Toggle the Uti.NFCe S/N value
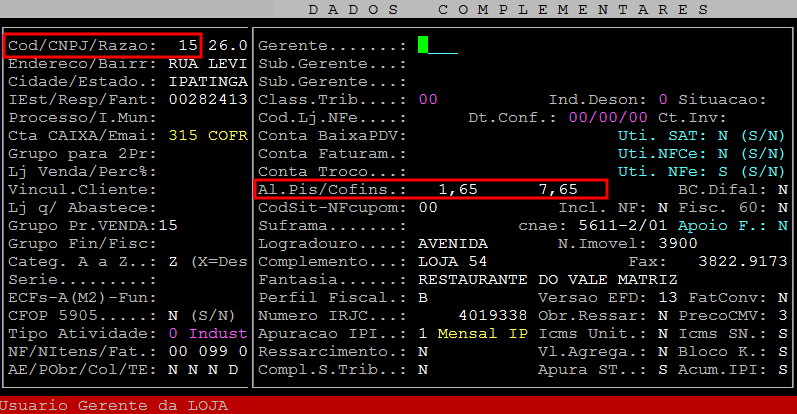This screenshot has width=797, height=414. [x=721, y=153]
